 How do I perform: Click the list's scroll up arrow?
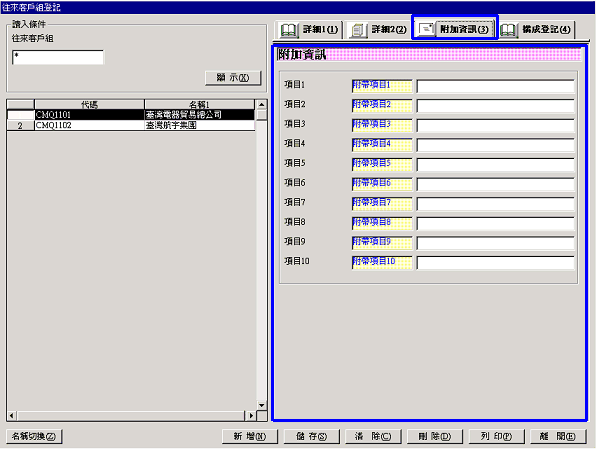[x=262, y=104]
